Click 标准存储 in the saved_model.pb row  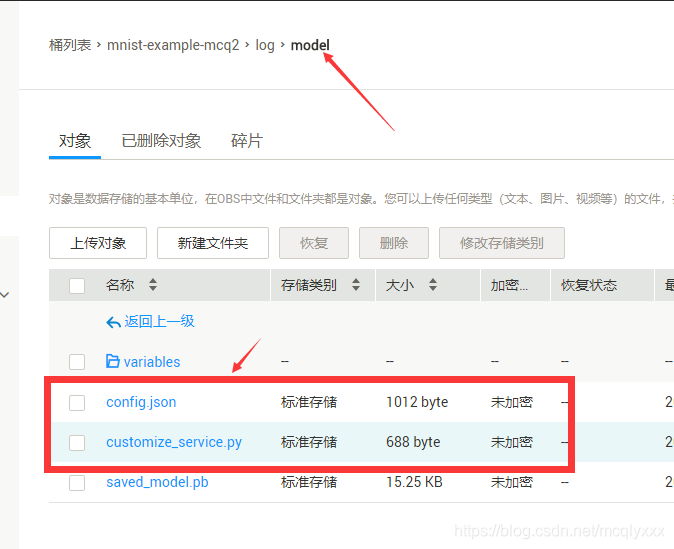pyautogui.click(x=309, y=482)
